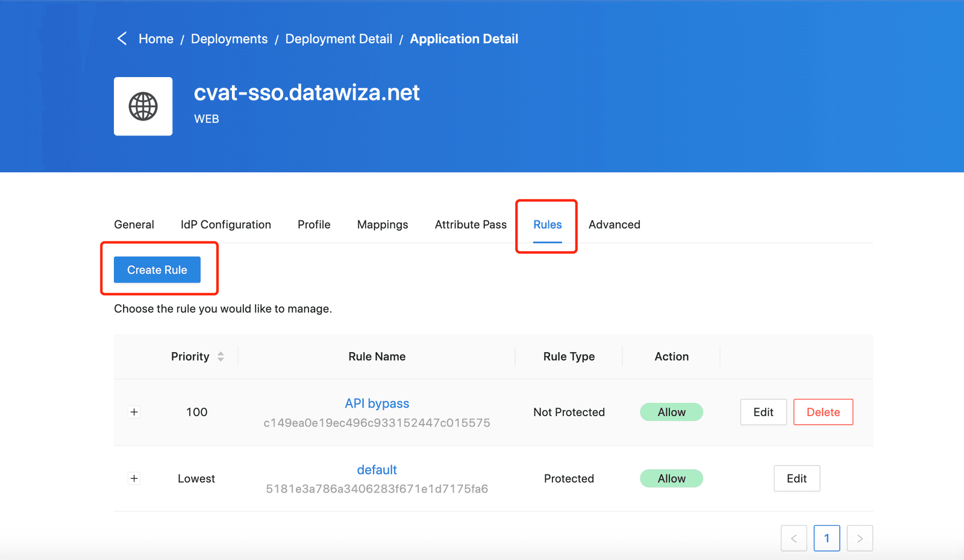
Task: Open the Profile tab
Action: tap(314, 225)
